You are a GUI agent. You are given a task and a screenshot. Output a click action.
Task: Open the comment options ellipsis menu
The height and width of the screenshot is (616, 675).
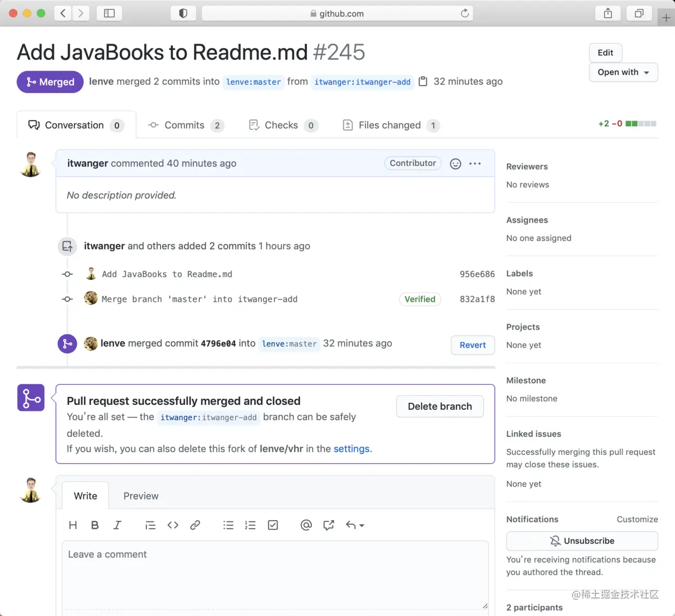click(475, 163)
